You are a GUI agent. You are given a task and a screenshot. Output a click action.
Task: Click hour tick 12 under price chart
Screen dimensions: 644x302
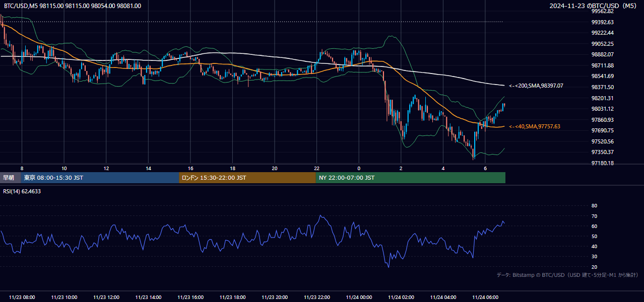pyautogui.click(x=106, y=168)
